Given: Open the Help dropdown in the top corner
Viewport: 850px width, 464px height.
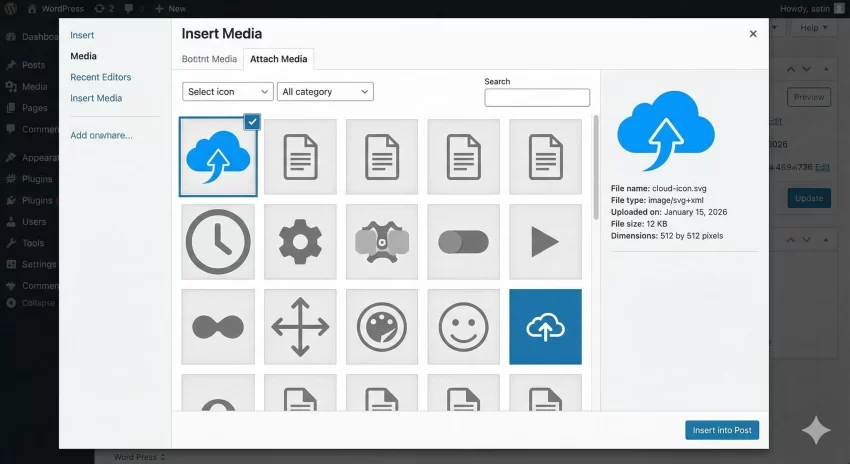Looking at the screenshot, I should (816, 28).
